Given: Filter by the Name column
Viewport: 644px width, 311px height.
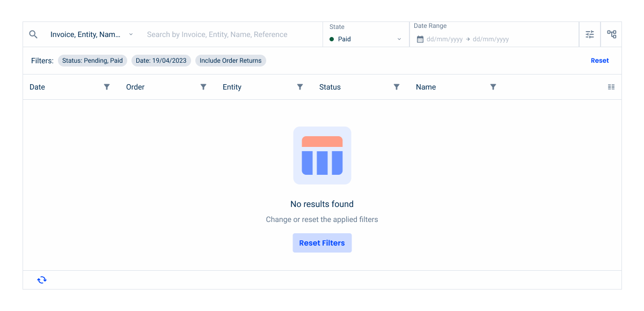Looking at the screenshot, I should (493, 87).
